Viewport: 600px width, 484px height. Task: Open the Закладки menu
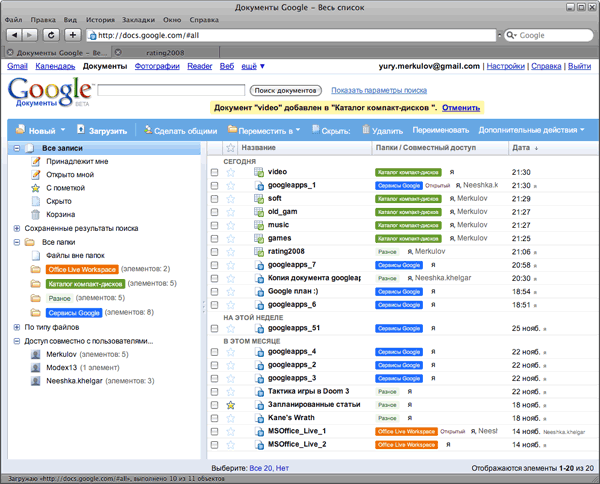coord(139,20)
